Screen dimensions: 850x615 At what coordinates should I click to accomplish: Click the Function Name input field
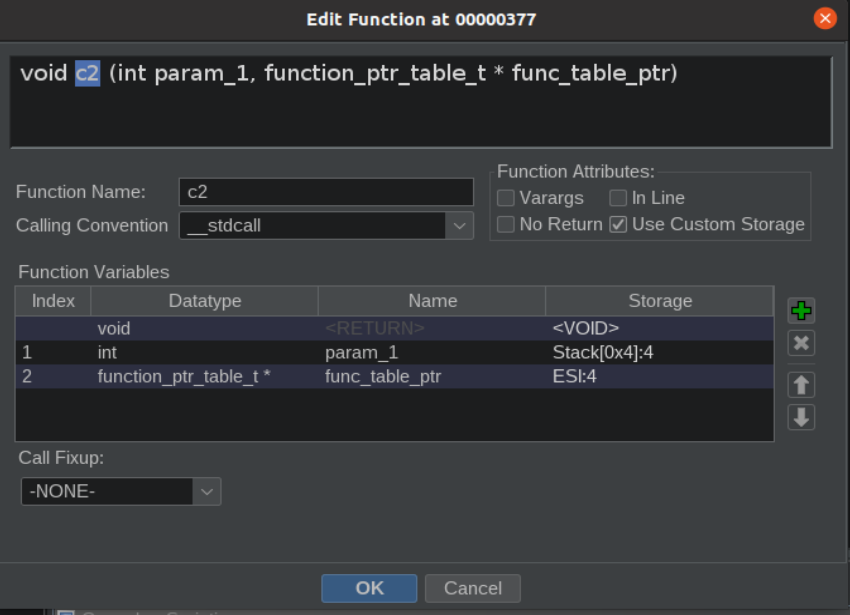coord(326,192)
